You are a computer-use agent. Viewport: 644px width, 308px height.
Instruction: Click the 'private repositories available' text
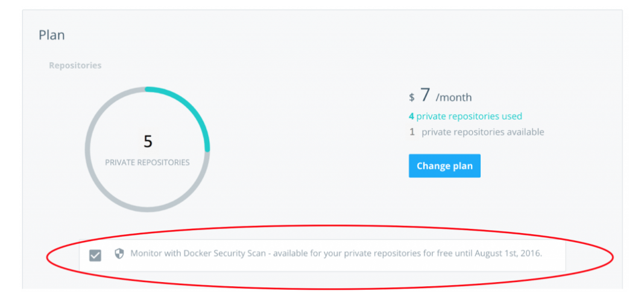483,132
